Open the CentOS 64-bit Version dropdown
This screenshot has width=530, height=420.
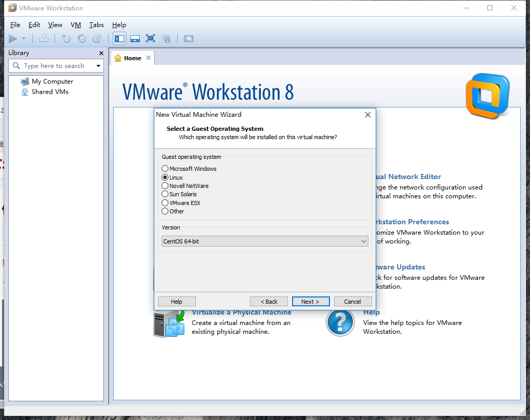coord(265,241)
